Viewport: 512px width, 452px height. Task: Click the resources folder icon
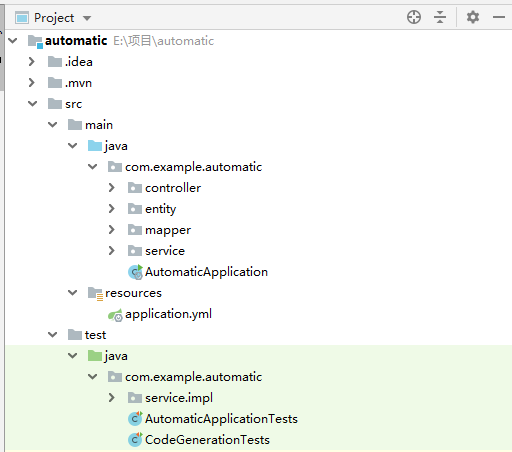pyautogui.click(x=95, y=293)
